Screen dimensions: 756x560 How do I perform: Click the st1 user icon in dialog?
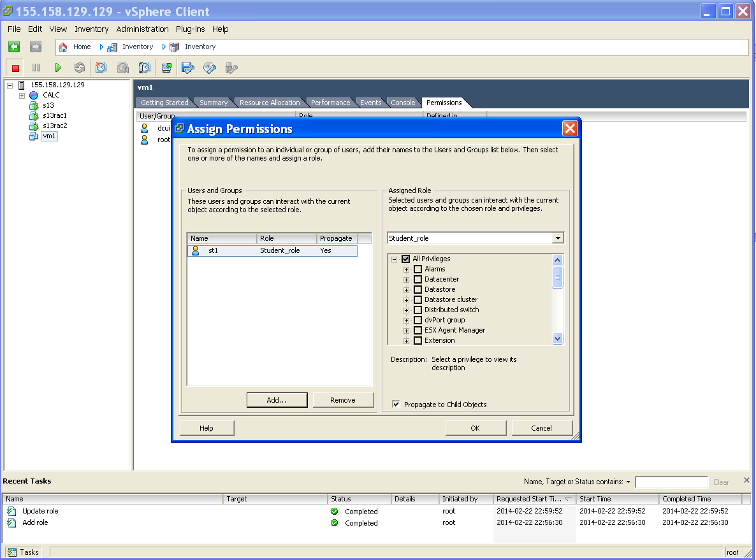(x=195, y=250)
